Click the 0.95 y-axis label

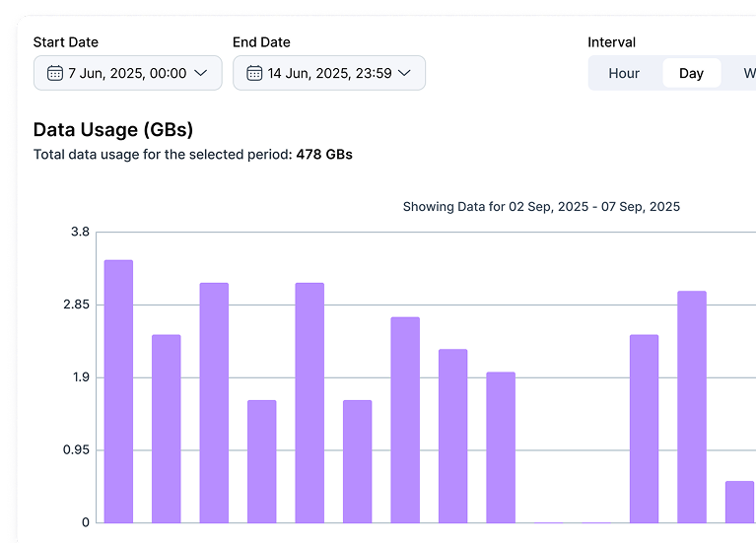[76, 450]
